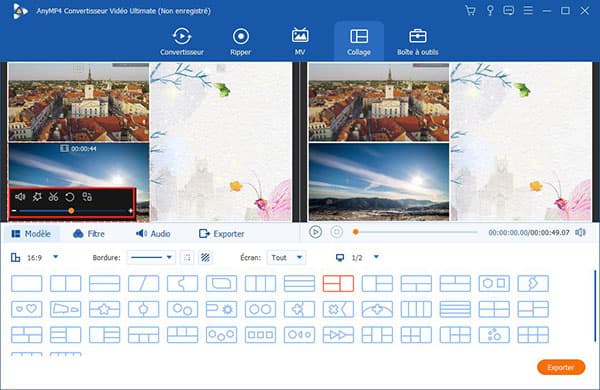Choose the rounded inset rectangle layout

click(221, 284)
